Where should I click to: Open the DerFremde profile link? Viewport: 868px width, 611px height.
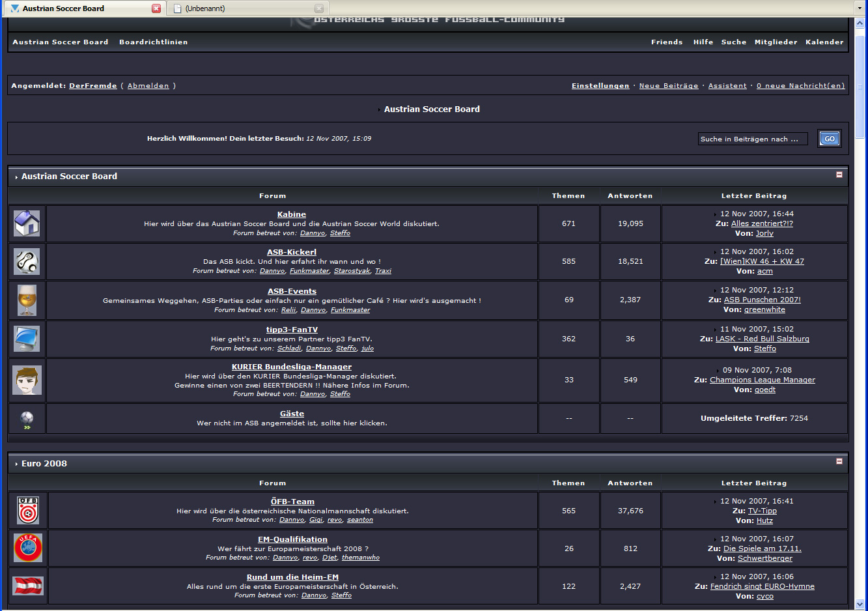(x=93, y=86)
